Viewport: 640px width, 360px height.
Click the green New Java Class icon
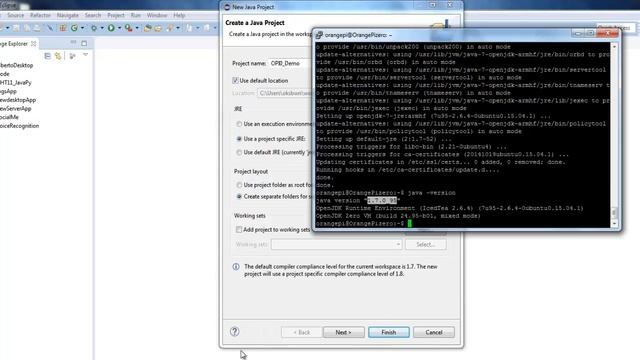74,28
